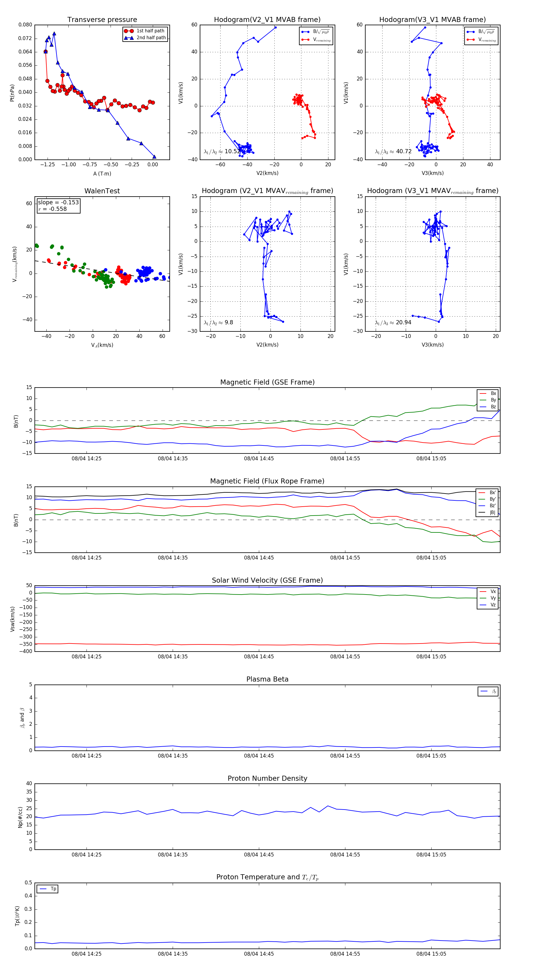The height and width of the screenshot is (980, 535).
Task: Click "08/04 15:05" tick under Proton Number Density
Action: pos(431,855)
